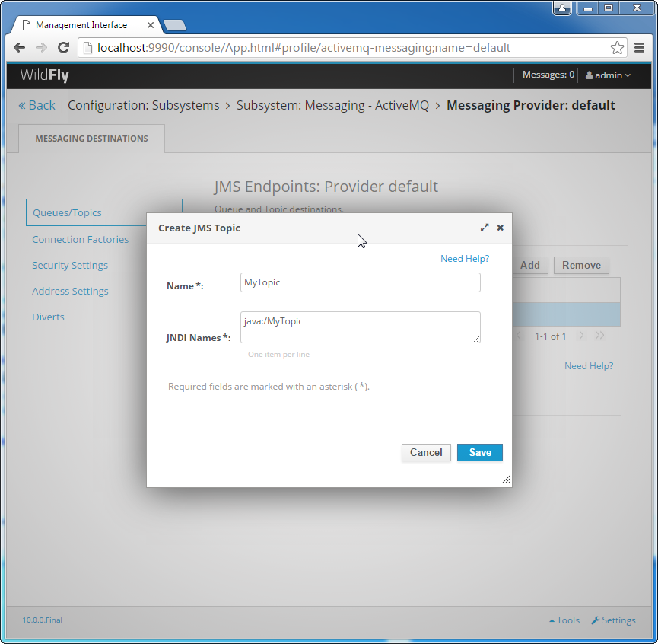Click the resize grip of dialog
Screen dimensions: 658x644
[506, 480]
